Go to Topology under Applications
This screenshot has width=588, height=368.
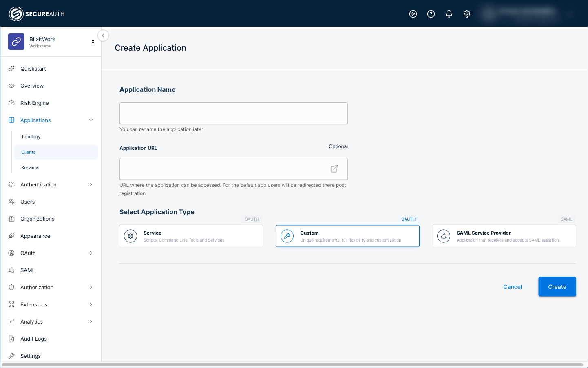[31, 137]
